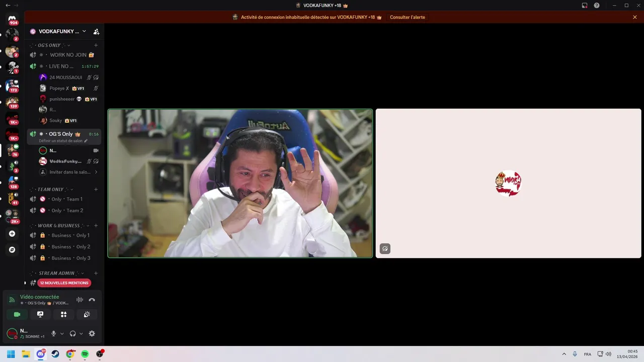
Task: Select Business Only 3 channel
Action: click(x=64, y=258)
